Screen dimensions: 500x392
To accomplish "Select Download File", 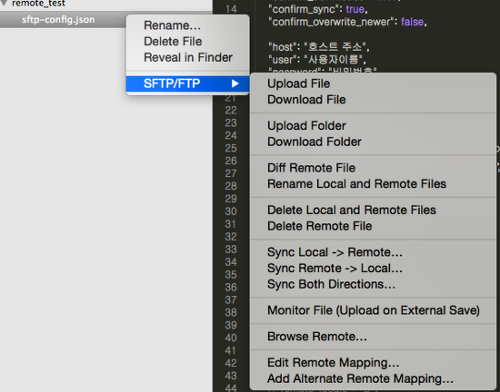I will click(373, 100).
